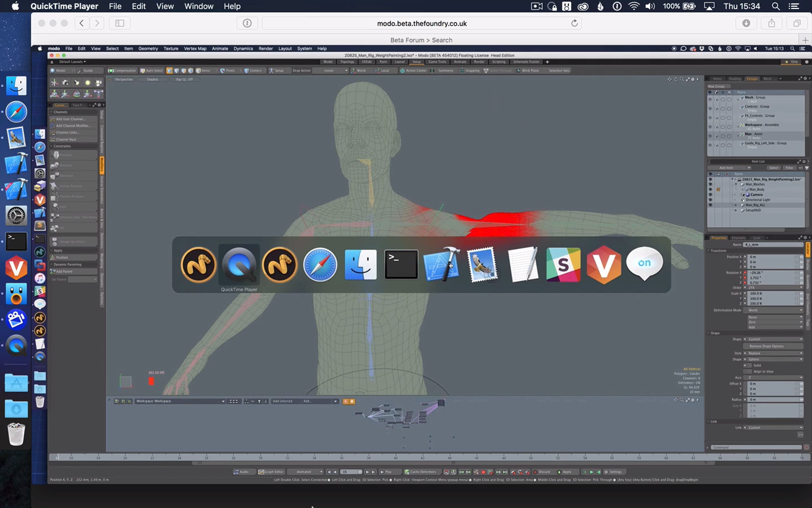Switch to Slack in the app switcher
The width and height of the screenshot is (812, 508).
563,265
